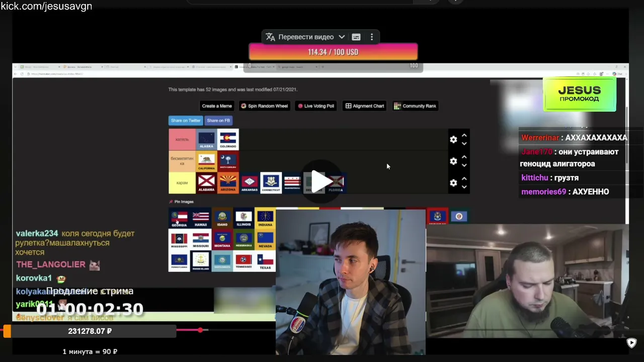The height and width of the screenshot is (362, 644).
Task: Click the scrollbar beside the chat messages
Action: (x=627, y=136)
